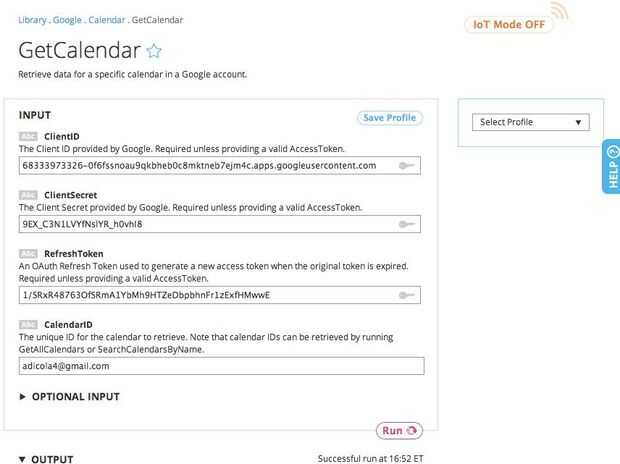Image resolution: width=620 pixels, height=464 pixels.
Task: Toggle the RefreshToken field visibility switch
Action: click(x=406, y=295)
